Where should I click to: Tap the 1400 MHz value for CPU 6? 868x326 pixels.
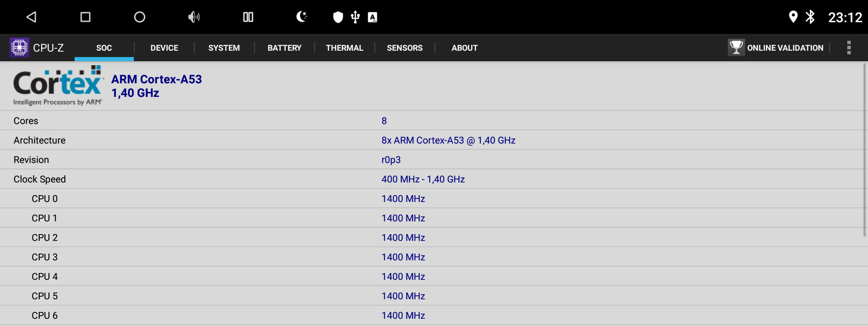click(x=403, y=316)
